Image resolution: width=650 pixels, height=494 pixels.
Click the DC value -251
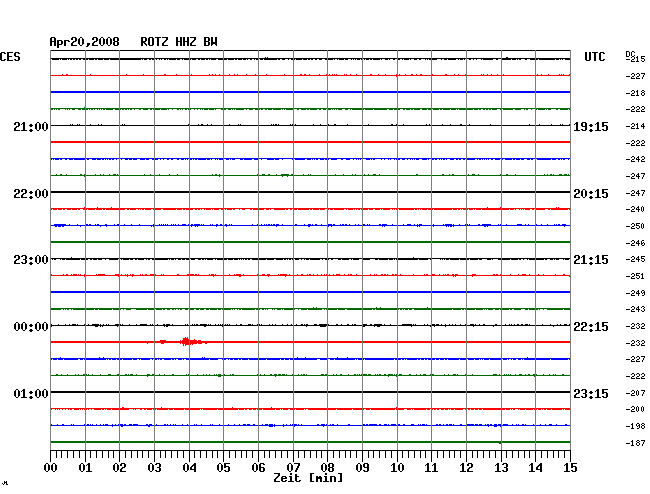tap(635, 276)
